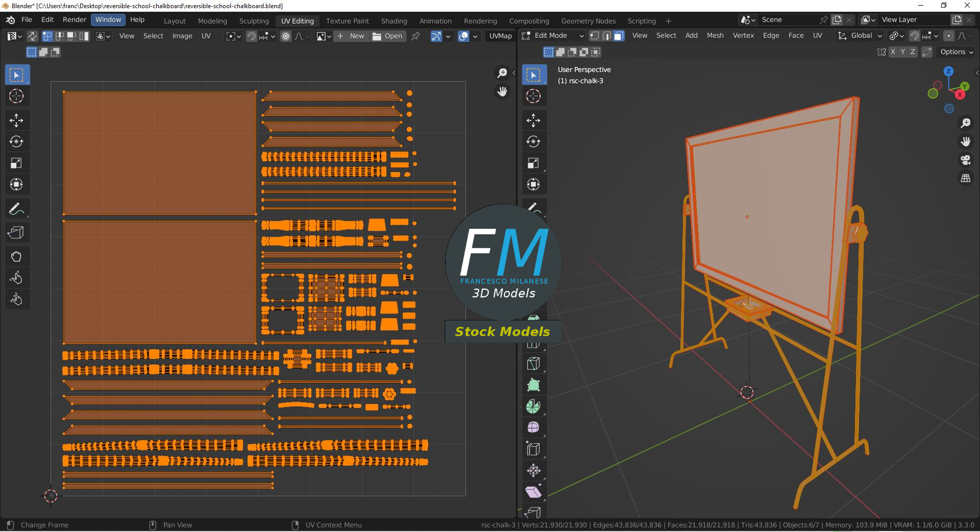The width and height of the screenshot is (980, 532).
Task: Click the Open image button
Action: click(x=387, y=36)
